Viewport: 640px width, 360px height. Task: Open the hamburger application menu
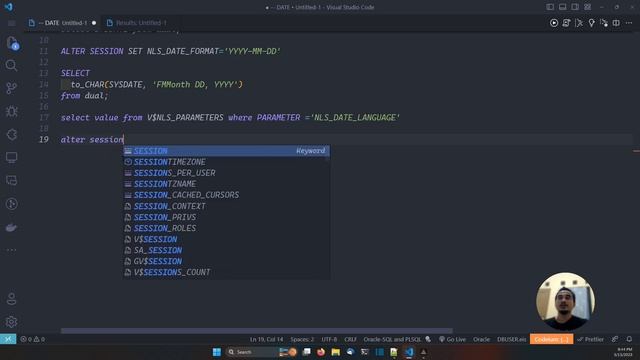(11, 23)
